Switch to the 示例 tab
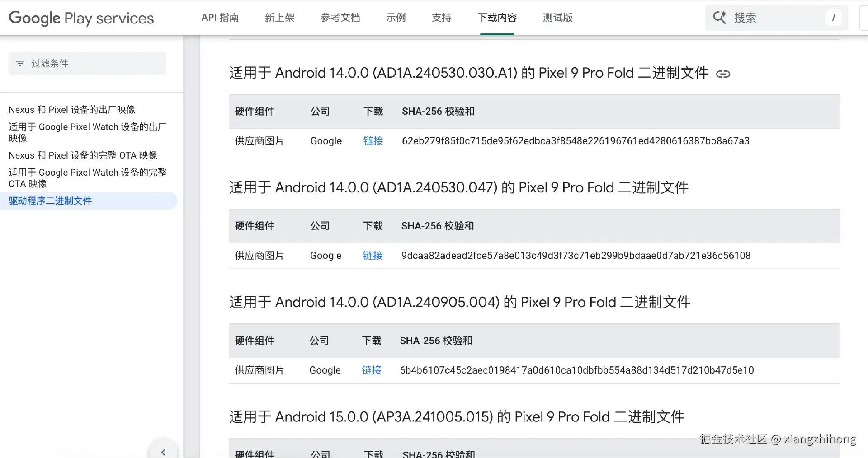868x458 pixels. (x=396, y=18)
